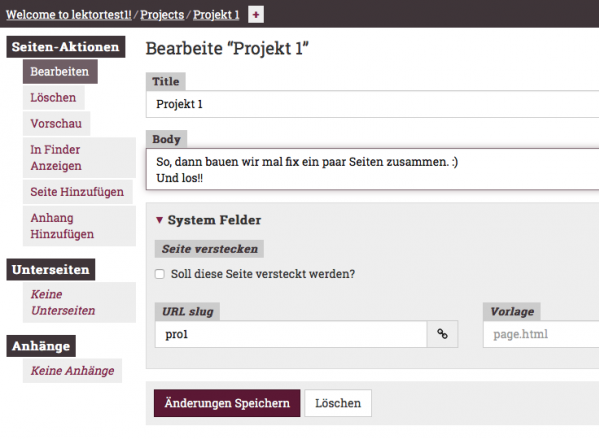Viewport: 599px width, 439px height.
Task: Click the Vorlage field showing page.html
Action: [x=541, y=334]
